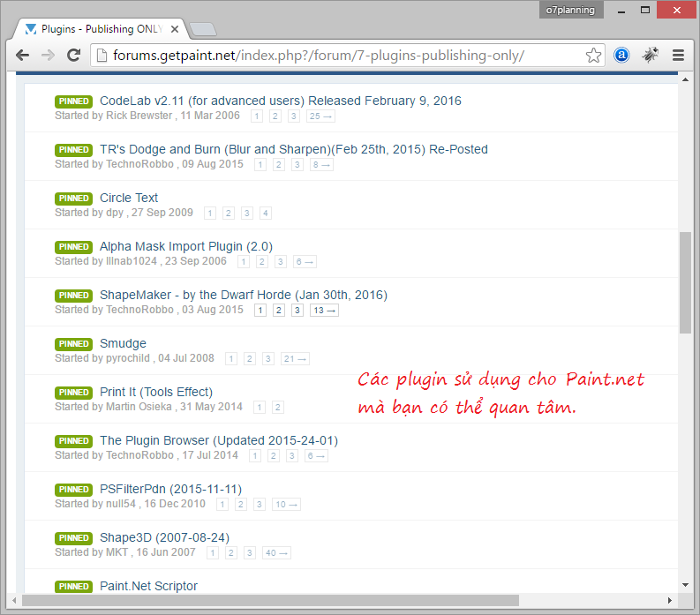Bookmark this page with the star icon

pyautogui.click(x=593, y=56)
